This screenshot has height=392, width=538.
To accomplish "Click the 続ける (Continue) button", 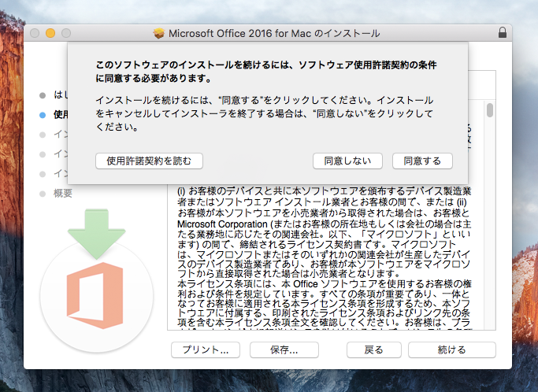I will pyautogui.click(x=452, y=349).
